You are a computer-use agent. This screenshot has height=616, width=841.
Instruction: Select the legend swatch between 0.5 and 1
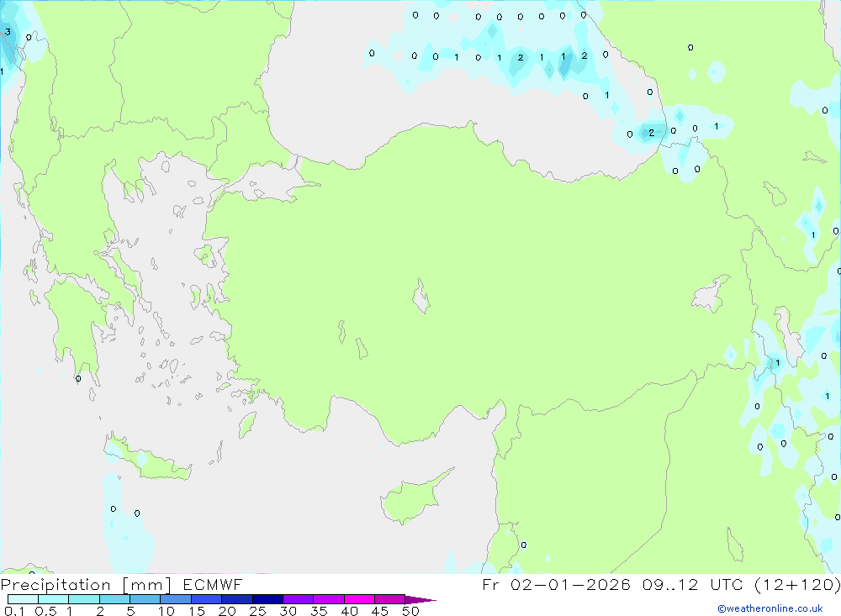click(x=53, y=599)
